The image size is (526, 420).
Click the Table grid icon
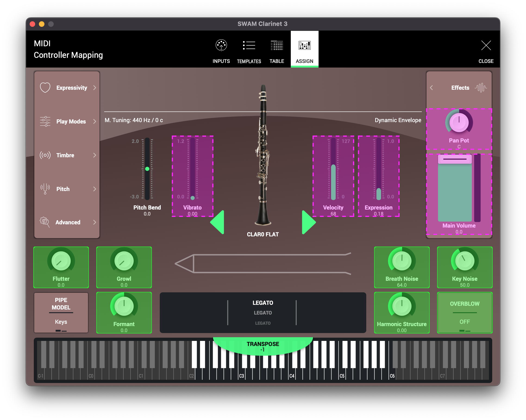click(x=277, y=45)
